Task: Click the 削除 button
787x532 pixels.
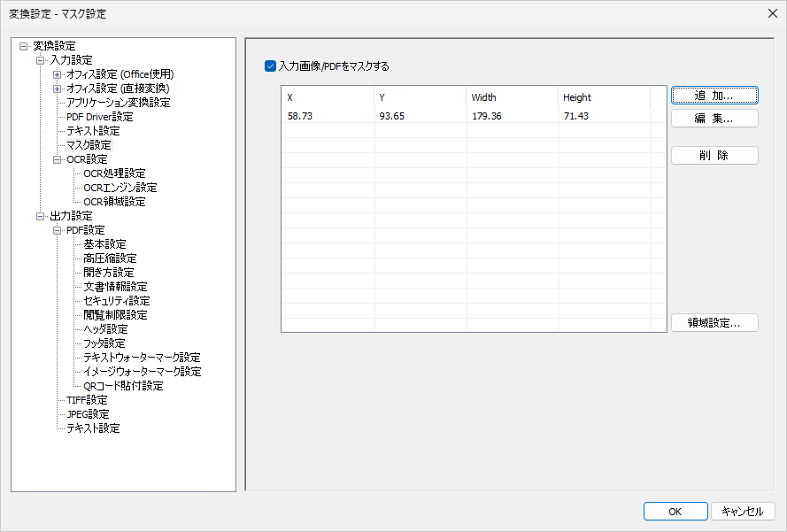Action: point(714,156)
